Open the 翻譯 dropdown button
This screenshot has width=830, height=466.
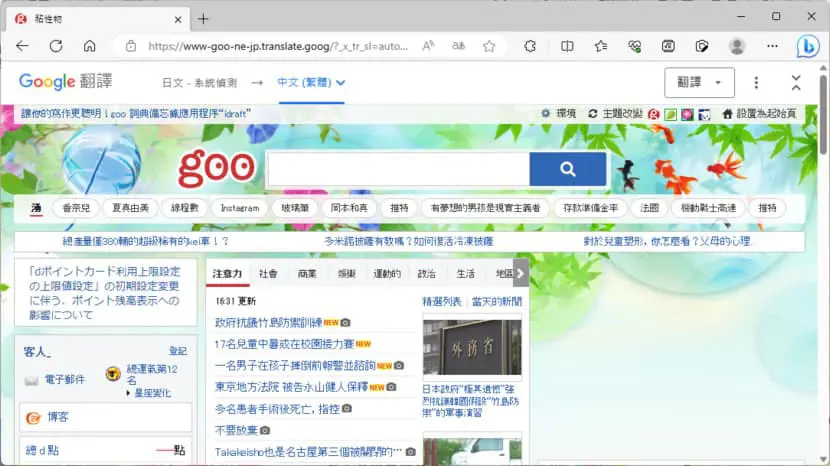(699, 83)
